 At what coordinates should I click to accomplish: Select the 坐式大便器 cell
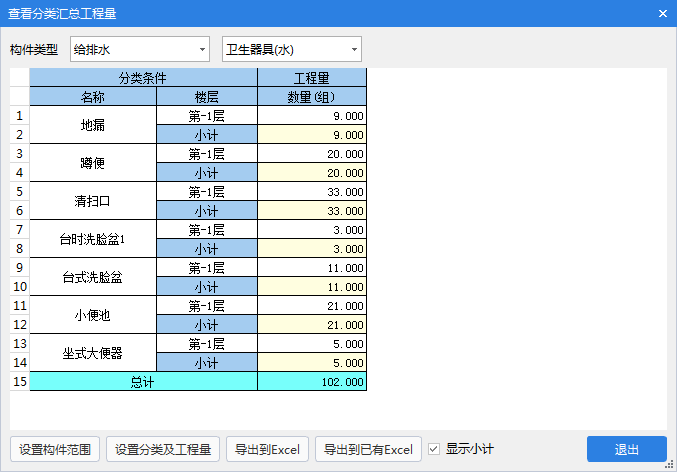pos(93,353)
